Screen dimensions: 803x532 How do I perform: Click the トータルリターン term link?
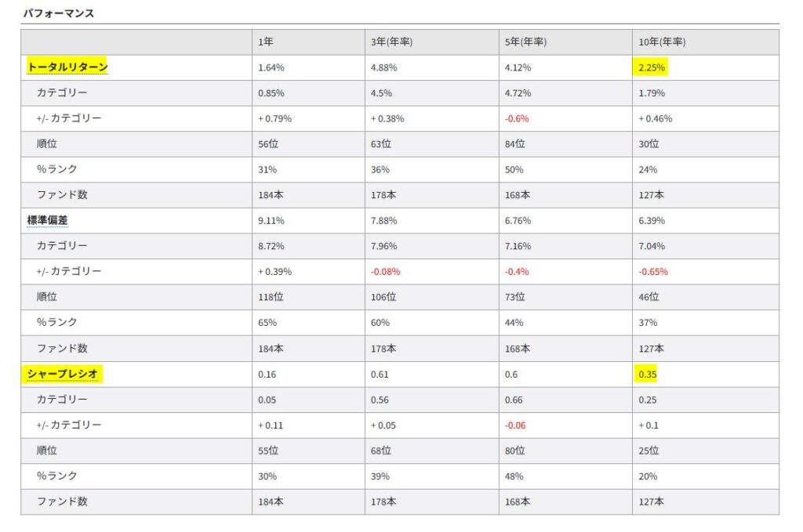pyautogui.click(x=67, y=67)
